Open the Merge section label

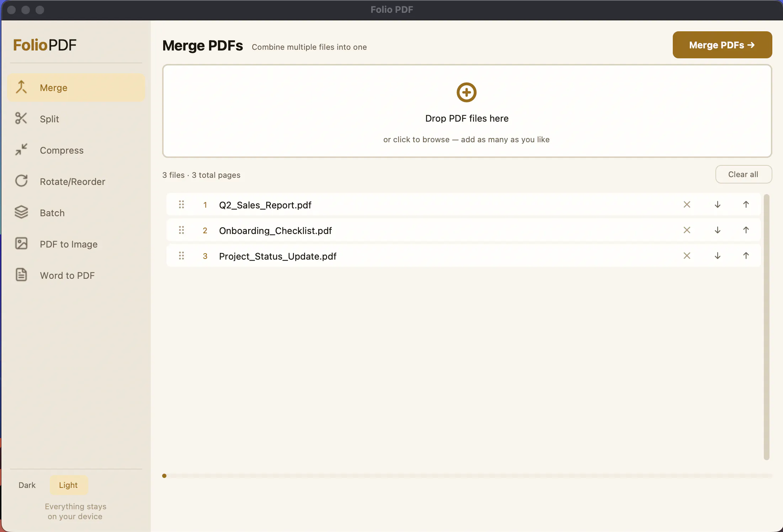coord(54,88)
